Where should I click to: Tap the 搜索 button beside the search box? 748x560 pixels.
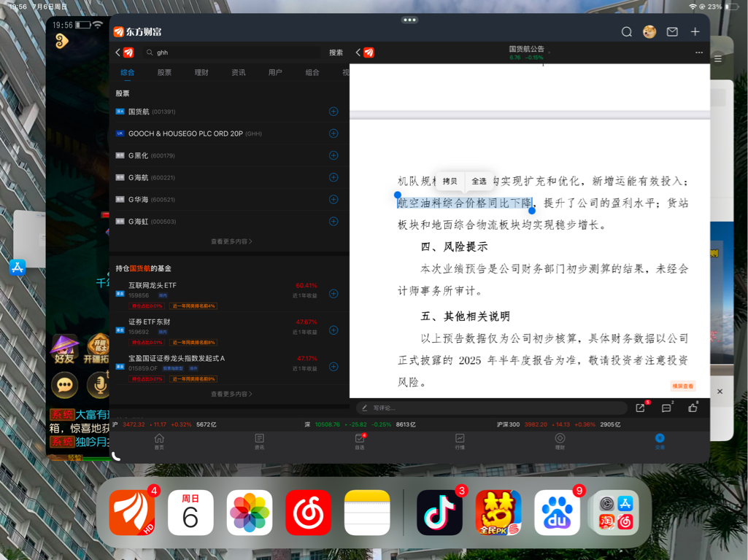pyautogui.click(x=336, y=52)
